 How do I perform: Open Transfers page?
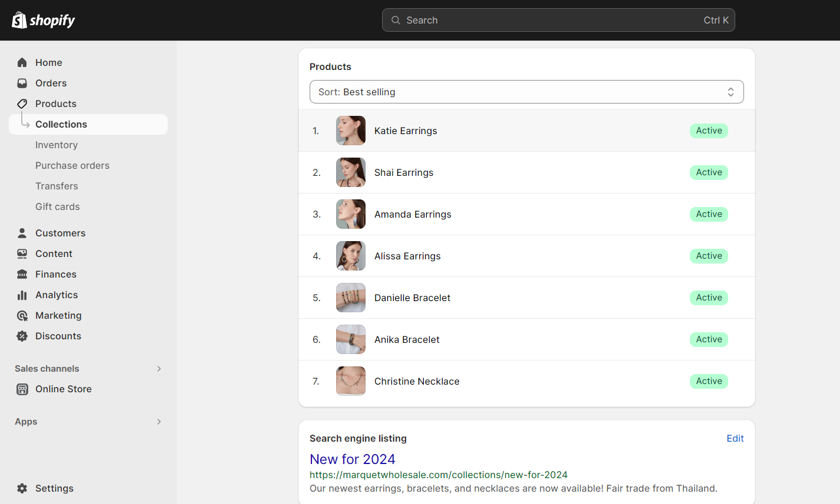pos(57,186)
